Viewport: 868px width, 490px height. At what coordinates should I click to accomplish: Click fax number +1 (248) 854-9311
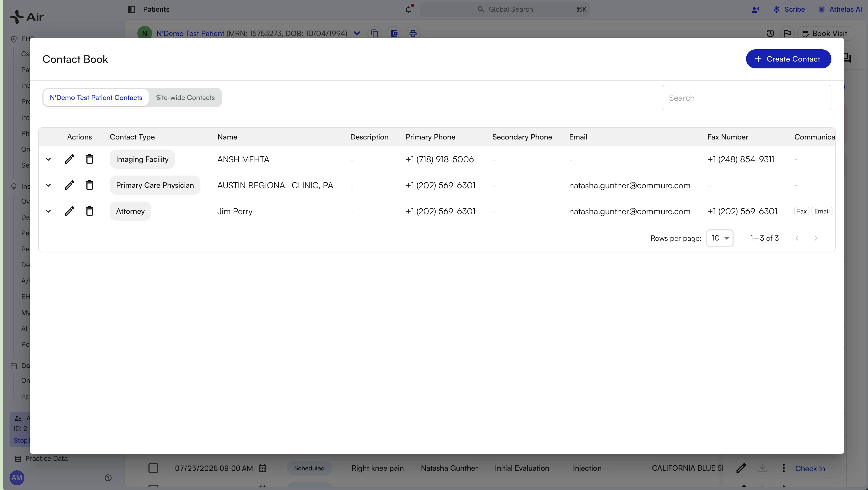[741, 159]
